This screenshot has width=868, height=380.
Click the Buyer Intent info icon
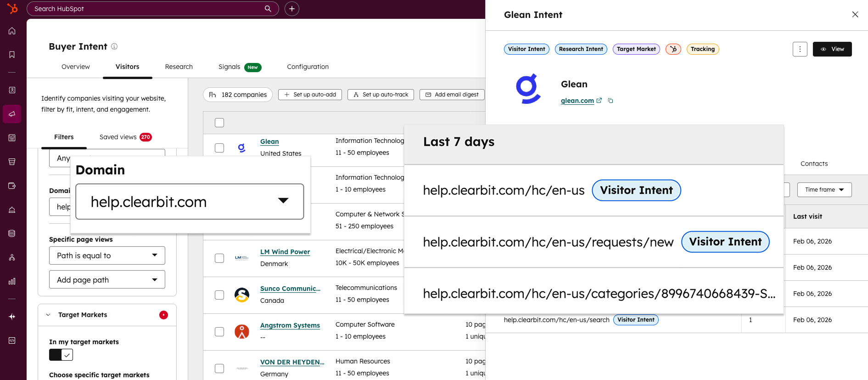point(114,46)
